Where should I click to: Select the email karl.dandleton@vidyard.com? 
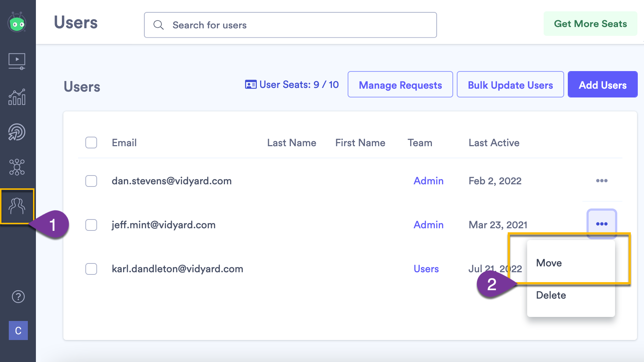point(177,269)
